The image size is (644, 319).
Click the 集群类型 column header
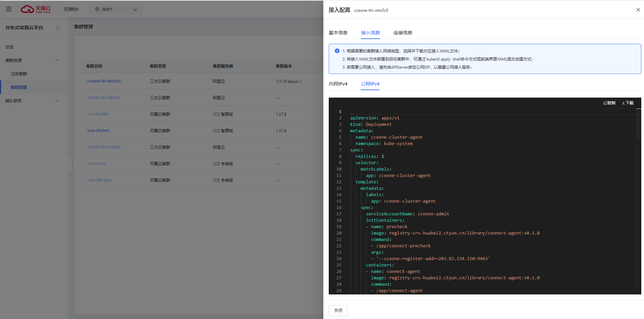click(158, 66)
